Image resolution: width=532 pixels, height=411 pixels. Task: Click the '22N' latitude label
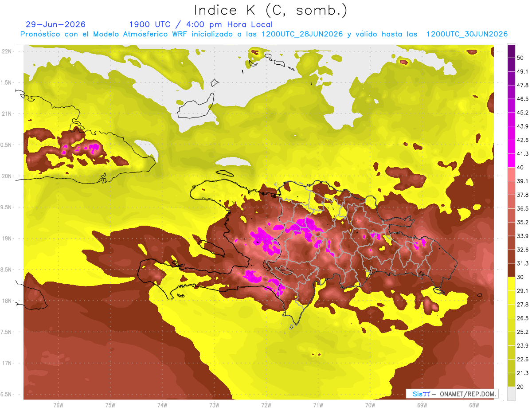(6, 51)
